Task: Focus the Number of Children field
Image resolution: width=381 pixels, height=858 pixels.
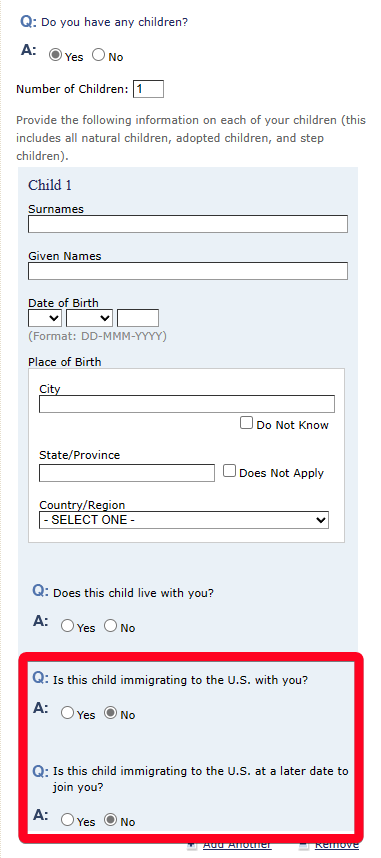Action: 148,89
